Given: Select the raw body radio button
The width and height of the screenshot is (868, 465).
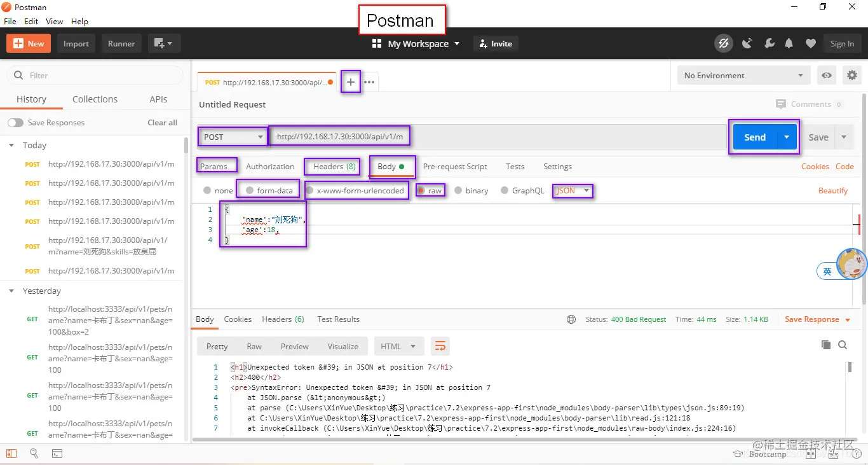Looking at the screenshot, I should 421,190.
